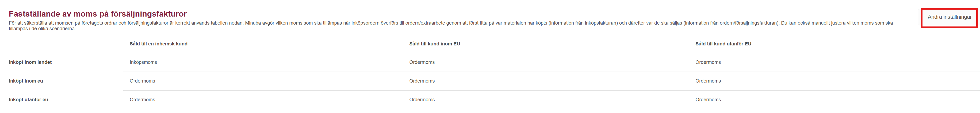Select the Inköpt inom landet row label
The width and height of the screenshot is (980, 113).
(30, 63)
